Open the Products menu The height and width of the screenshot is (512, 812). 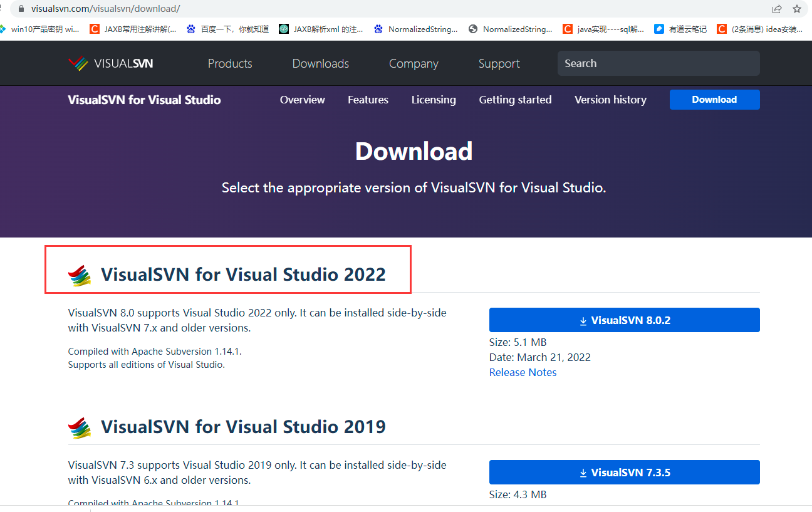pyautogui.click(x=230, y=63)
